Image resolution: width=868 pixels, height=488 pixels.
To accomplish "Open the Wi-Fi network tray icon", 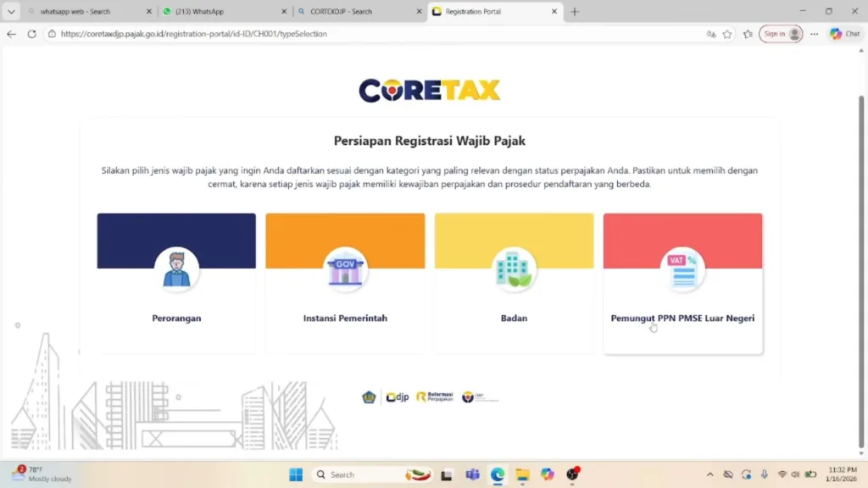I will [782, 474].
